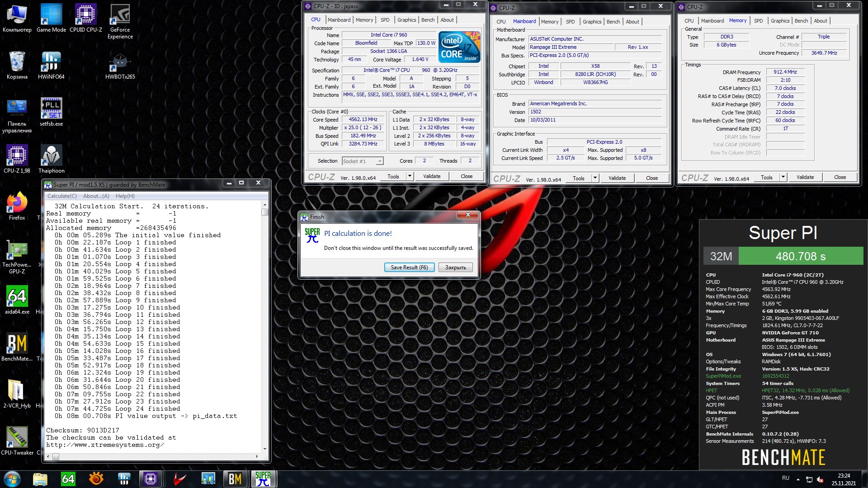
Task: Click volume icon in system tray
Action: pyautogui.click(x=820, y=479)
